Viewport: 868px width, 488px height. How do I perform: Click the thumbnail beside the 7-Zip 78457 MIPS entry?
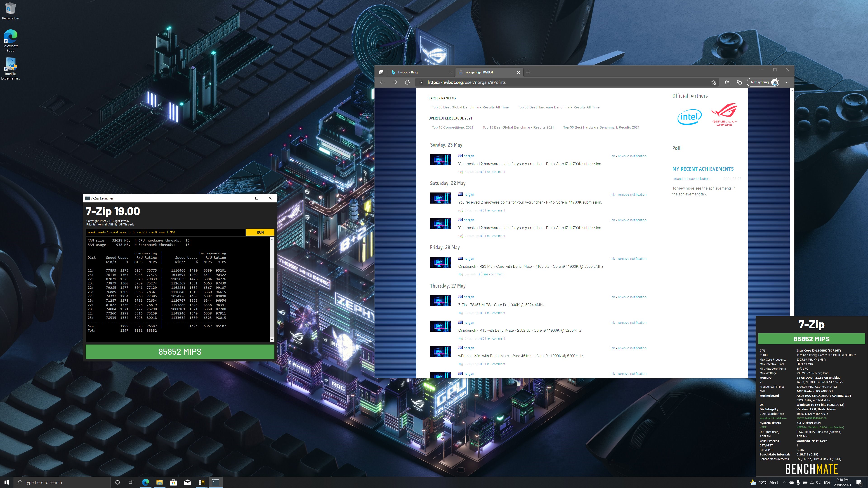(x=440, y=301)
